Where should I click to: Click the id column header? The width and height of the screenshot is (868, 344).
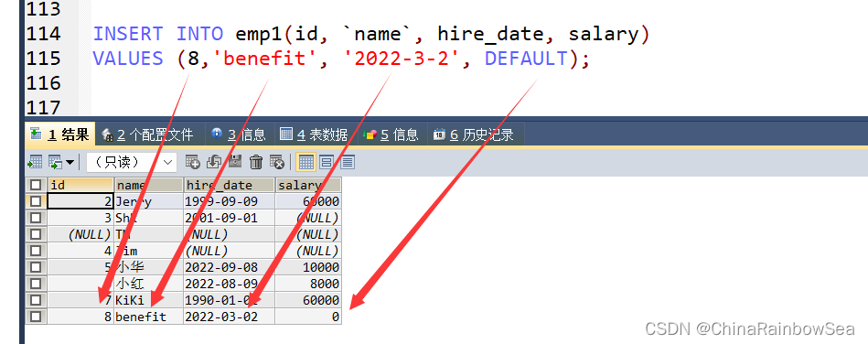80,185
